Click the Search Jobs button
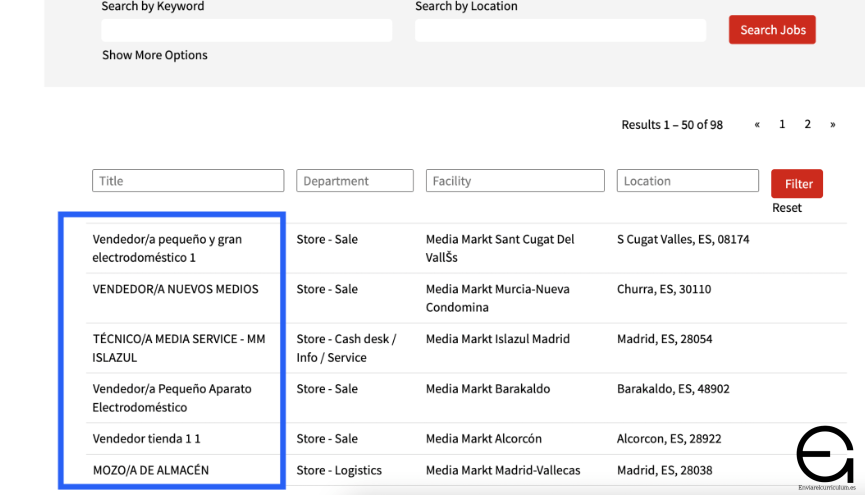This screenshot has height=499, width=865. point(772,30)
